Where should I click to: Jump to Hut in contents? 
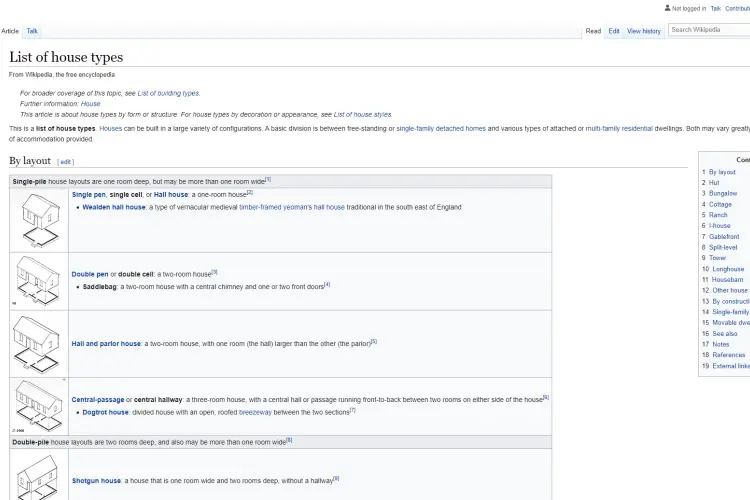tap(714, 183)
